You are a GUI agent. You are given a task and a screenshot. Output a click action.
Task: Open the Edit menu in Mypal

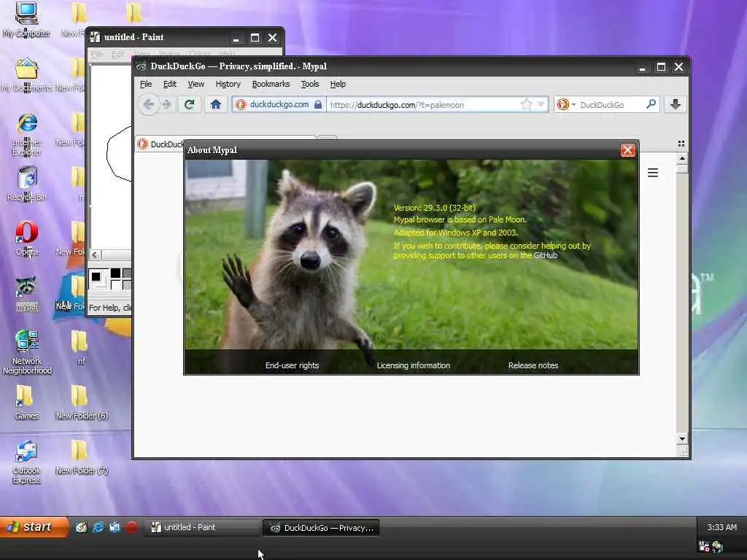coord(169,84)
